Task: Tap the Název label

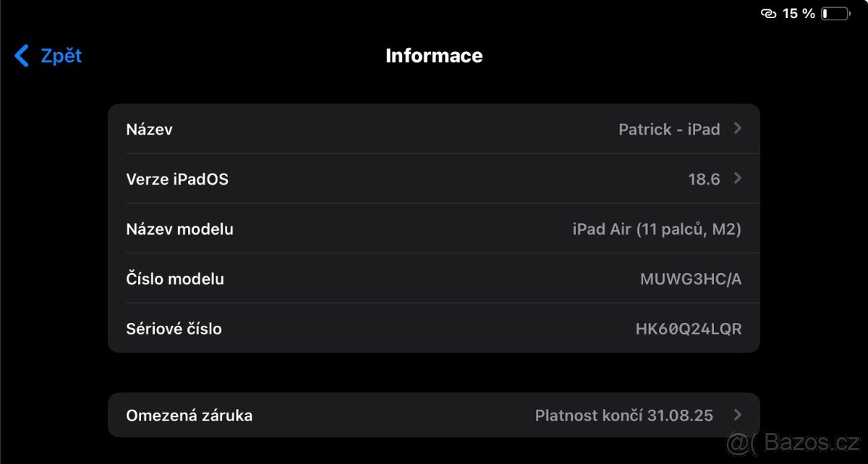Action: (149, 129)
